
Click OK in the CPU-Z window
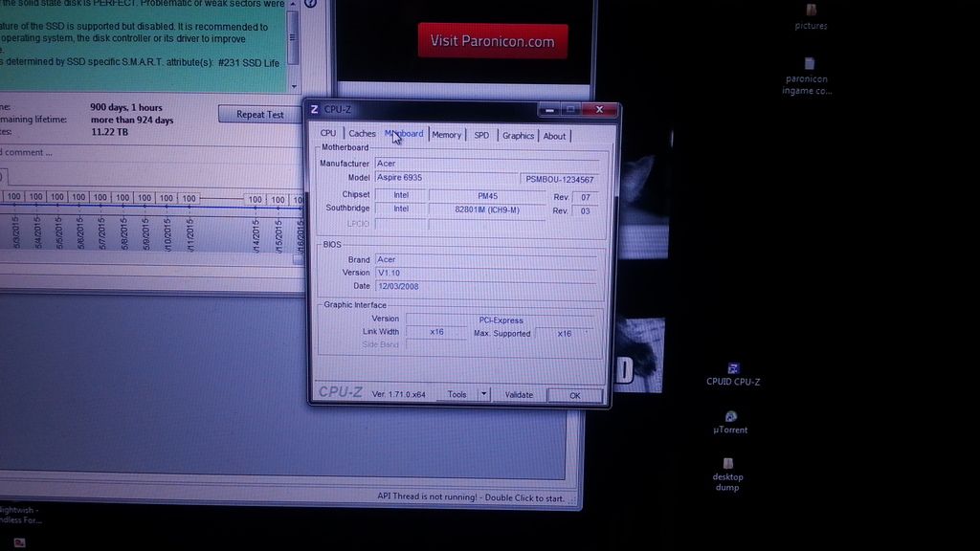[575, 395]
